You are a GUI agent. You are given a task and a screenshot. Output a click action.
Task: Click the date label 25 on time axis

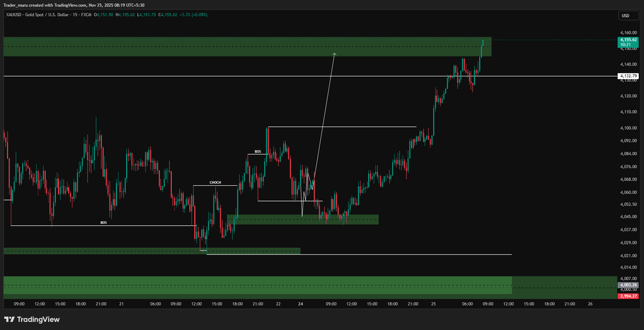point(433,304)
